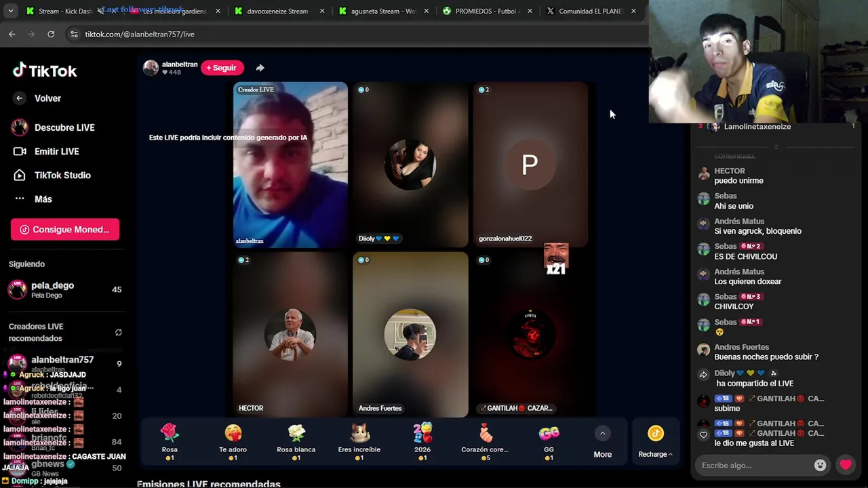Open alanbeltran profile avatar
This screenshot has width=868, height=488.
coord(151,68)
